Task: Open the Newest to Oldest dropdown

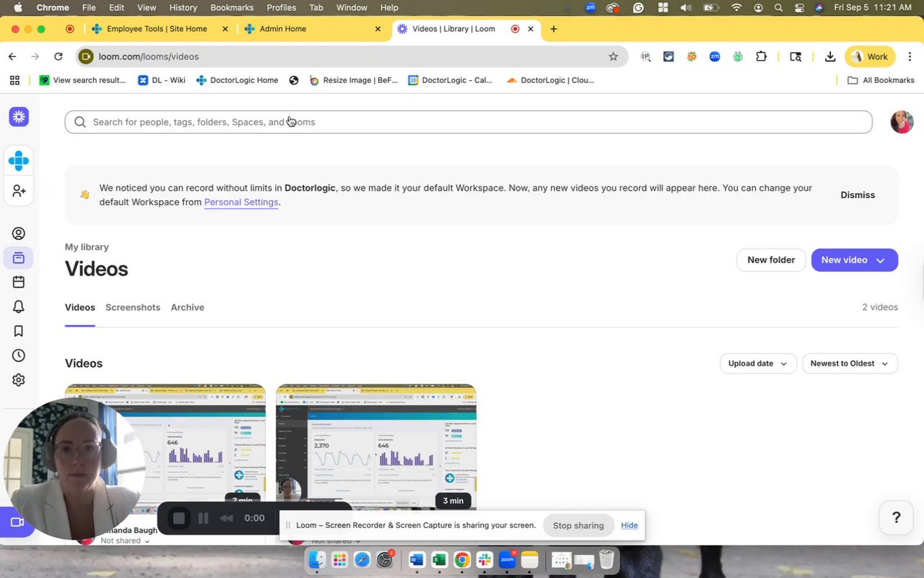Action: point(850,363)
